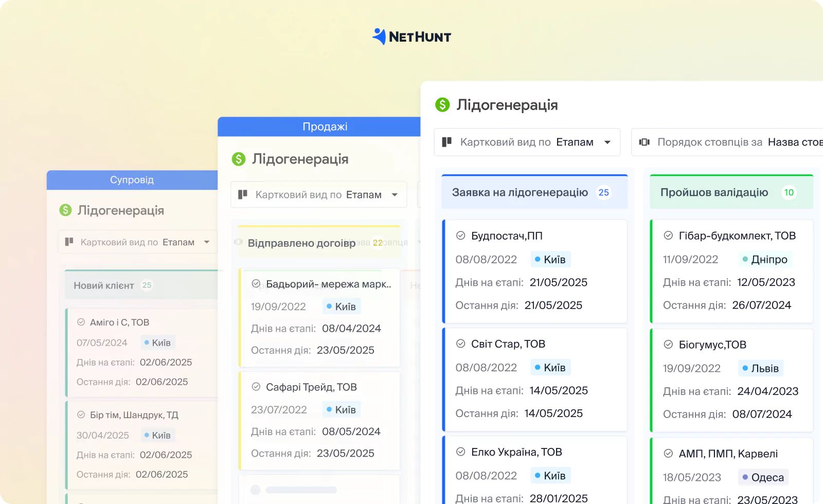823x504 pixels.
Task: Open Картковий вид по Етапам dropdown in front window
Action: click(527, 142)
